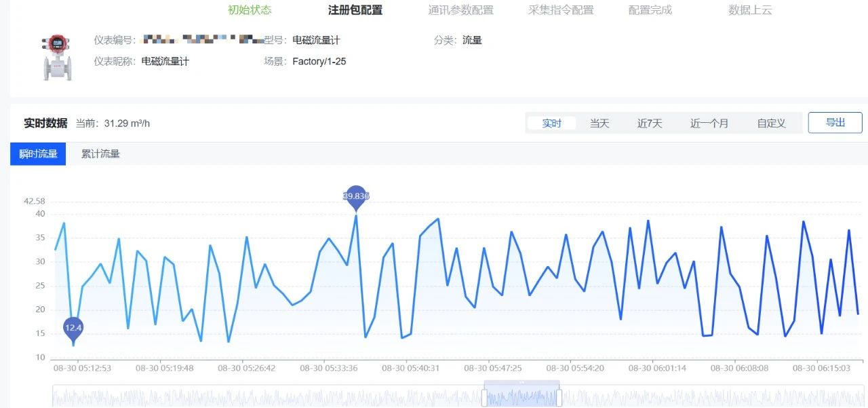Viewport: 868px width, 408px height.
Task: Open the 数据上云 step
Action: (x=750, y=10)
